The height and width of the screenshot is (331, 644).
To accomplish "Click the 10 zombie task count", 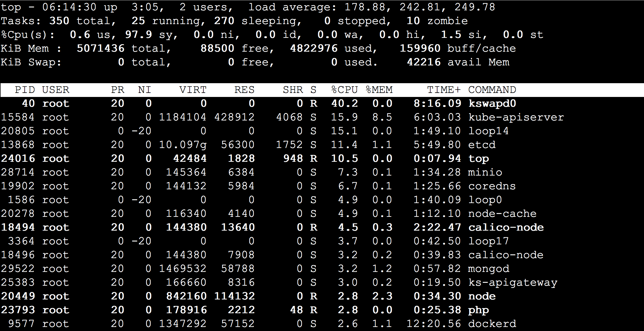I will [437, 21].
